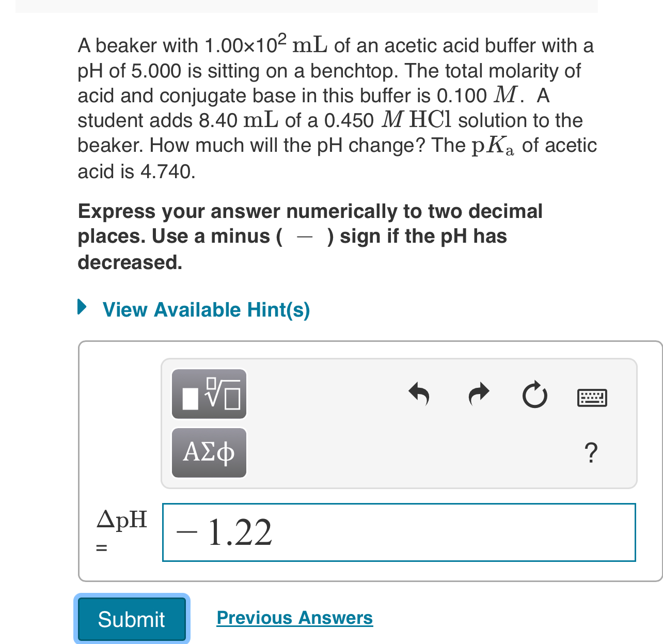Click the hint disclosure triangle
Screen dimensions: 663x644
pos(82,307)
